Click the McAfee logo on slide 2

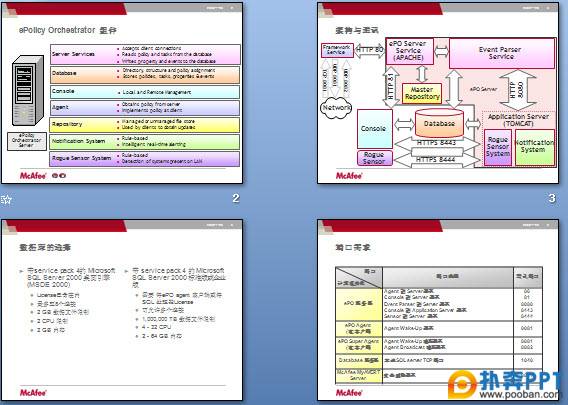(x=33, y=176)
